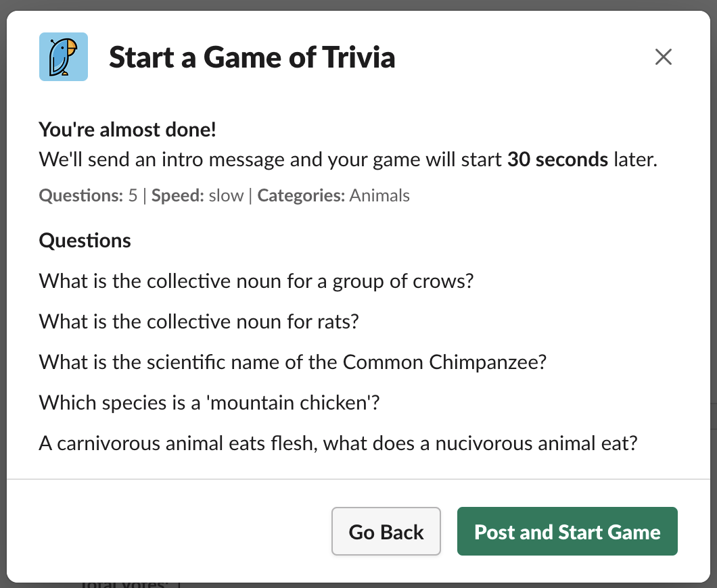Select the 'mountain chicken' species question
The height and width of the screenshot is (588, 717).
click(x=210, y=403)
